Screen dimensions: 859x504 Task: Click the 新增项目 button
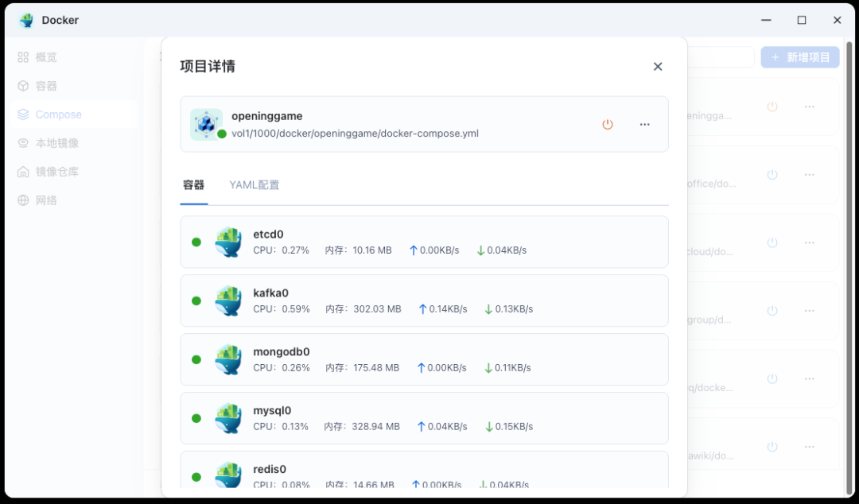click(799, 56)
